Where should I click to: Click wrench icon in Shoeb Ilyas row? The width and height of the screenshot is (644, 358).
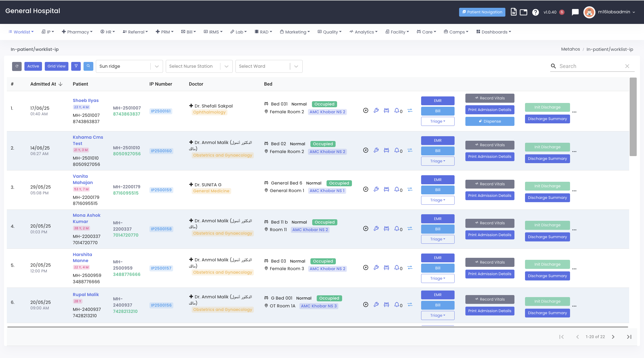point(376,111)
